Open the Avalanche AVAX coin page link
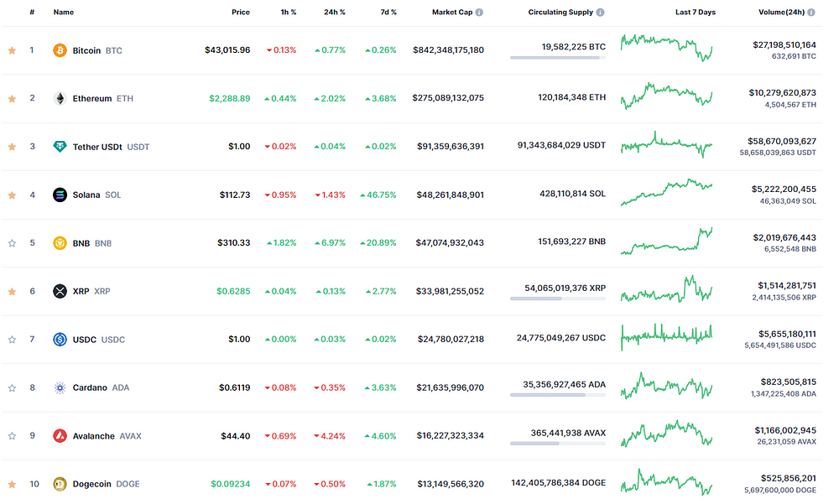Screen dimensions: 839x504 click(x=107, y=436)
